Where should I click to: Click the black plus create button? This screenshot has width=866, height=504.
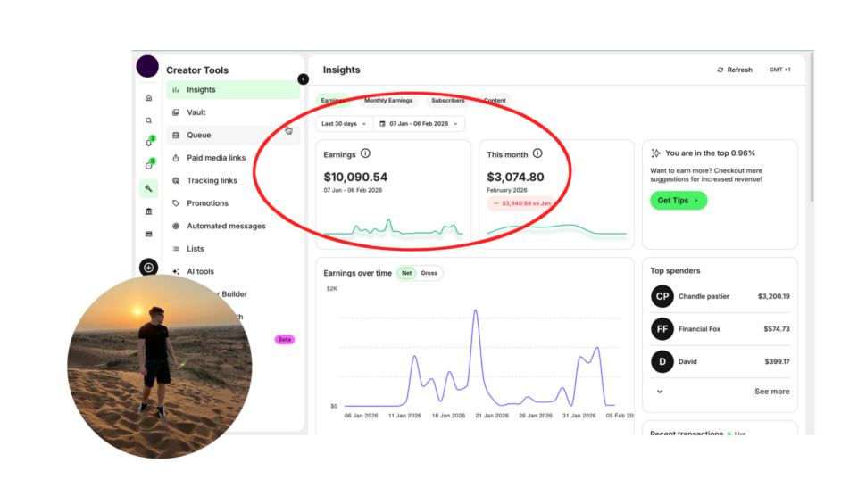[x=148, y=268]
